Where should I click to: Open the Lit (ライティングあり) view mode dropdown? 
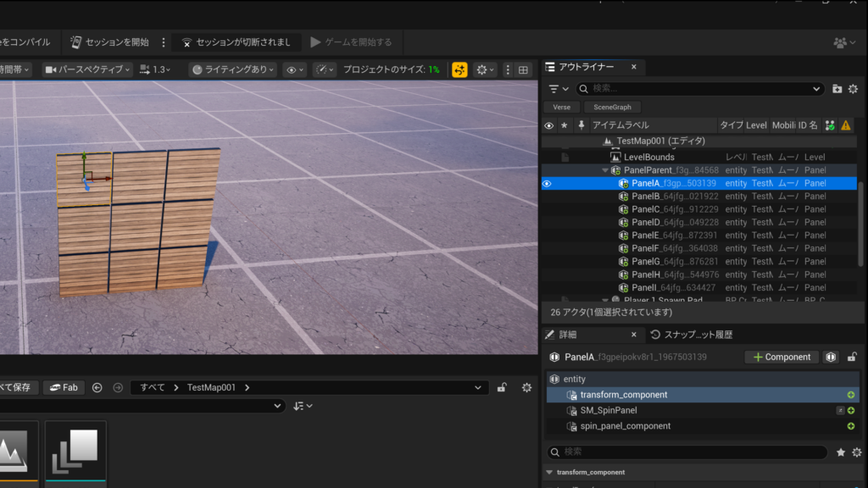(232, 69)
